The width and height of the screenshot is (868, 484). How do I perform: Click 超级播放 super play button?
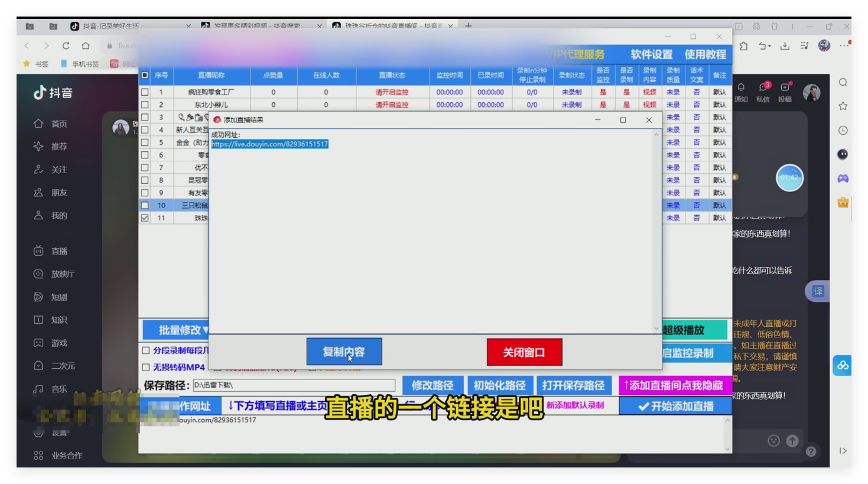point(695,330)
